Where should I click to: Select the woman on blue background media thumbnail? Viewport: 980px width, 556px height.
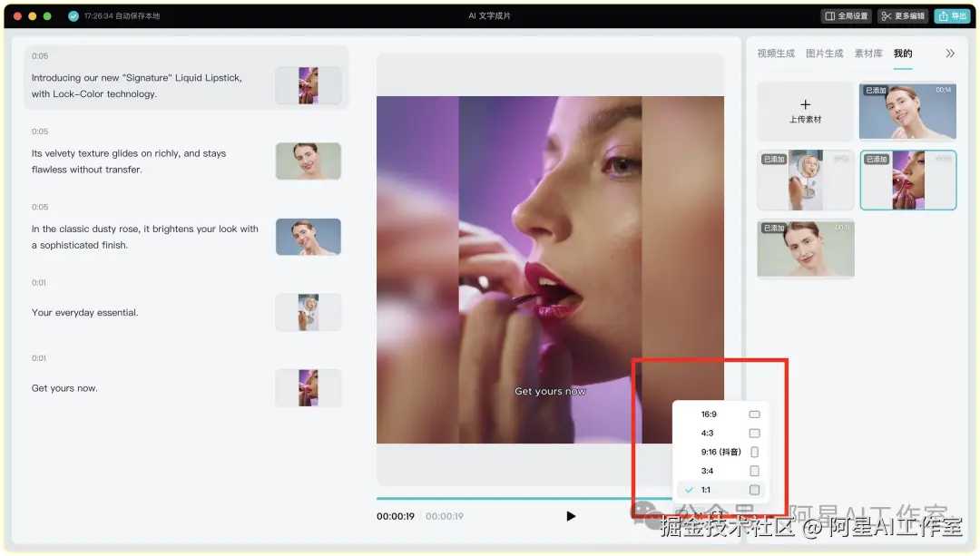click(907, 112)
